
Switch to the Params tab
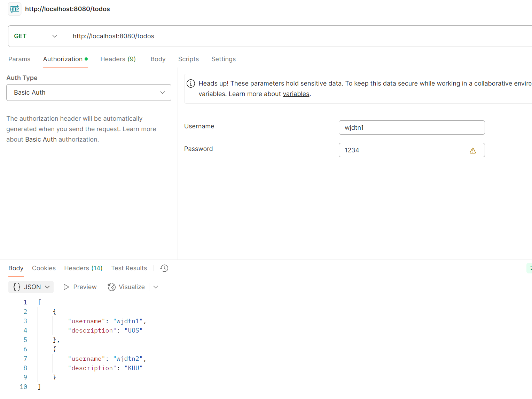19,59
